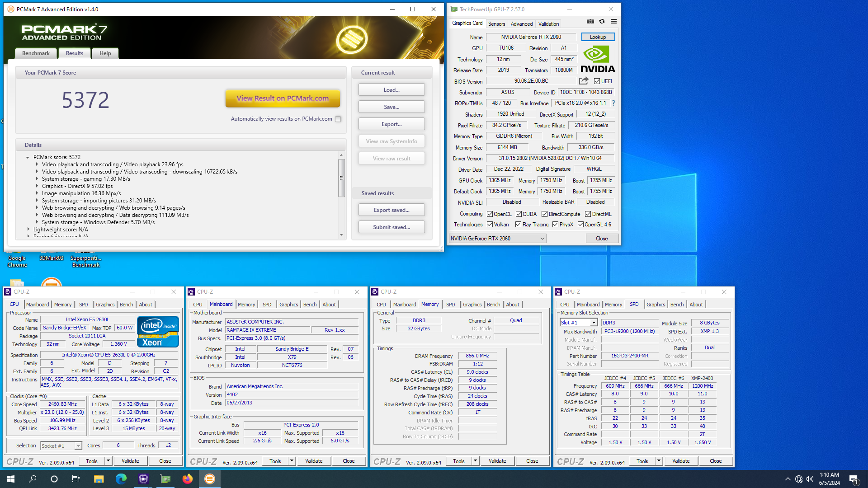The height and width of the screenshot is (488, 868).
Task: Open the GPU-Z Validation tab
Action: click(548, 24)
